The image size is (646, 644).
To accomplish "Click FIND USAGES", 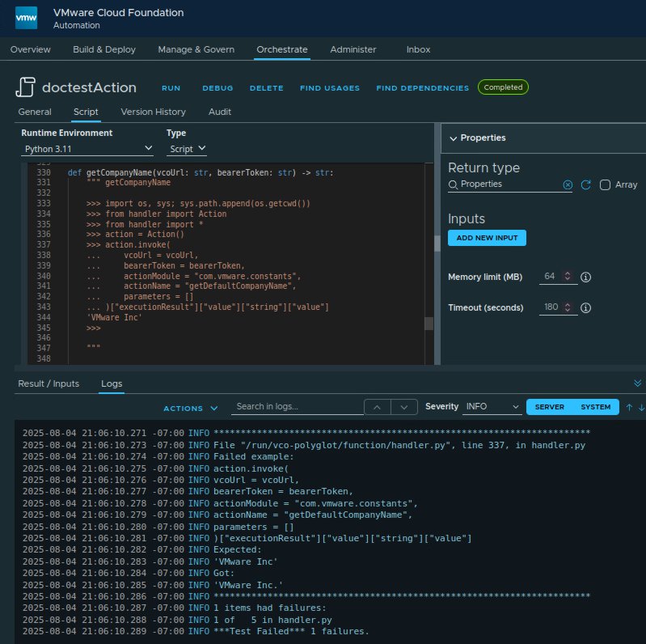I will pos(330,88).
